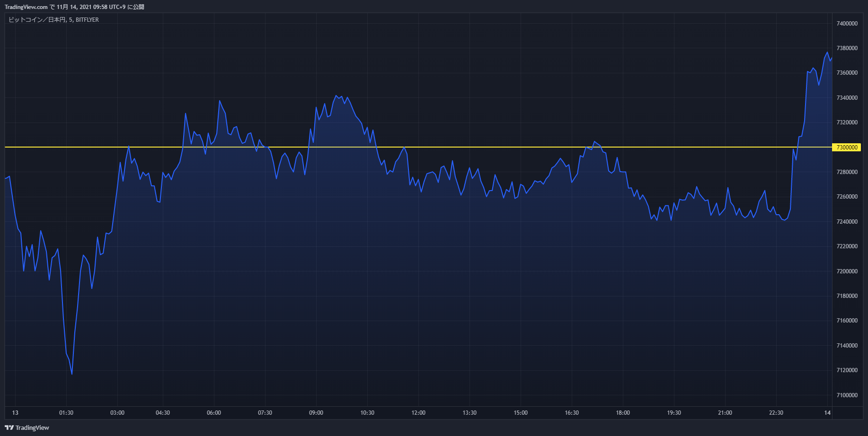This screenshot has width=868, height=436.
Task: Click the 09:00 time axis label
Action: tap(316, 413)
